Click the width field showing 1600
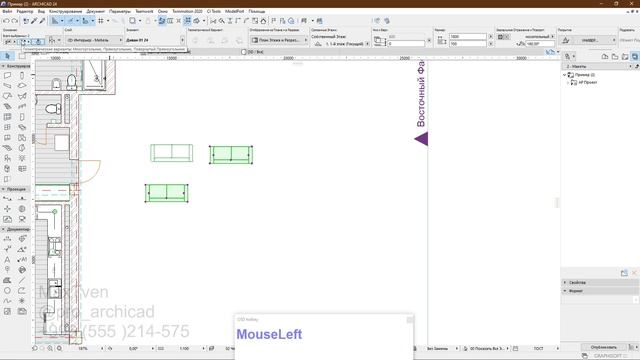Screen dimensions: 640x360 coord(467,36)
